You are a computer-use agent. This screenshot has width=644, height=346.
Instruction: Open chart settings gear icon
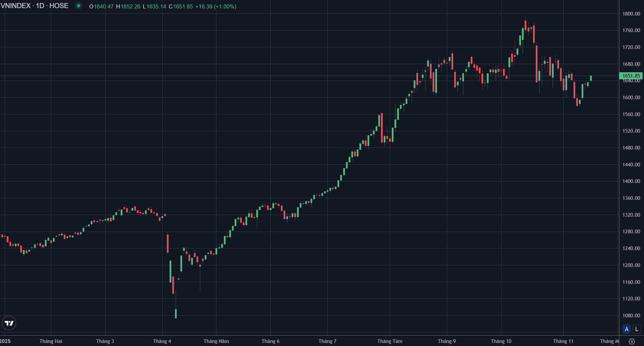632,341
